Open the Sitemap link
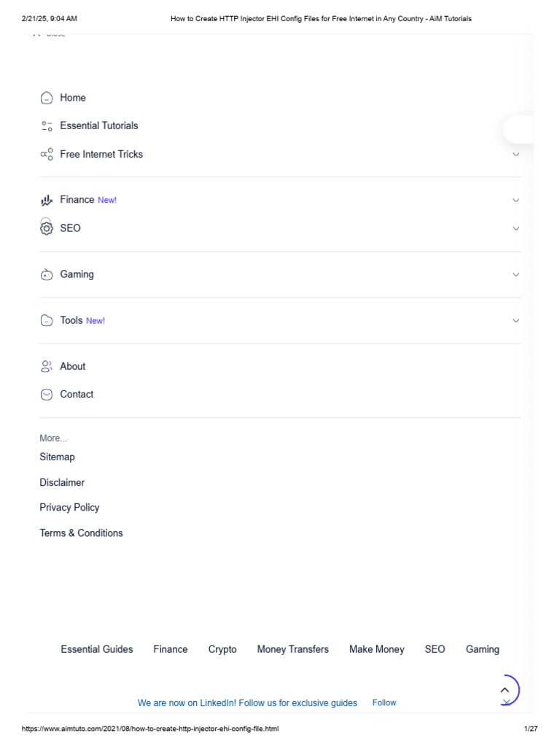 coord(57,457)
